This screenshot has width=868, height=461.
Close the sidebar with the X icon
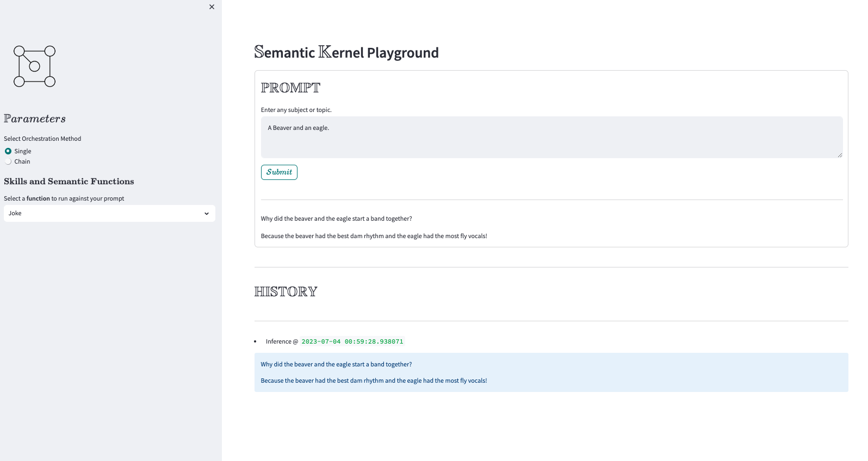[212, 7]
